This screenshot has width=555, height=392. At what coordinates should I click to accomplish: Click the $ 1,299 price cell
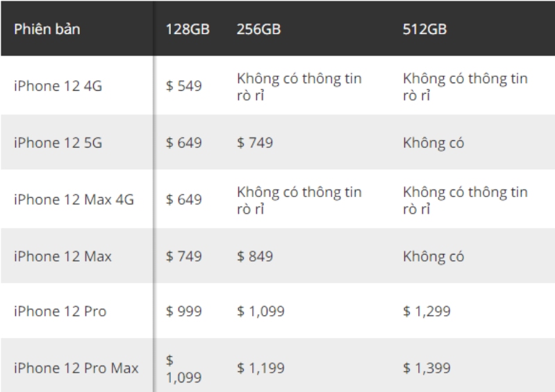pyautogui.click(x=426, y=312)
